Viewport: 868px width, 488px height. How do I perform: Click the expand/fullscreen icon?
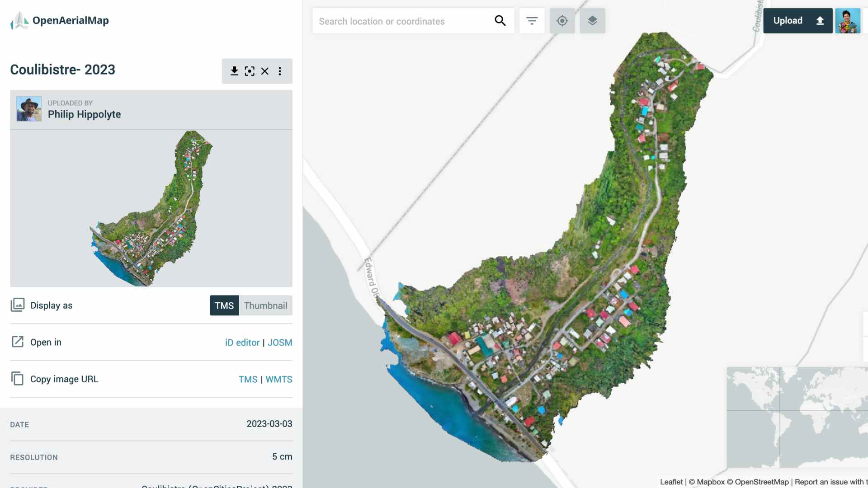click(x=250, y=71)
